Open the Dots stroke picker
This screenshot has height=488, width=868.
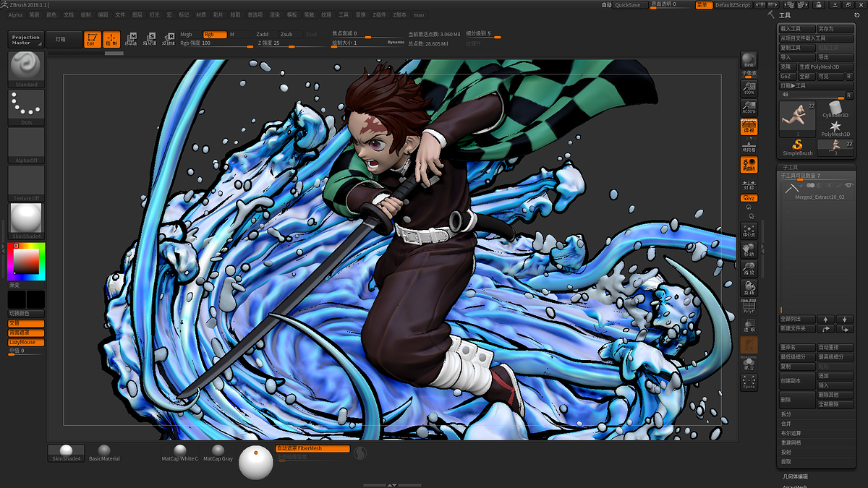tap(26, 107)
